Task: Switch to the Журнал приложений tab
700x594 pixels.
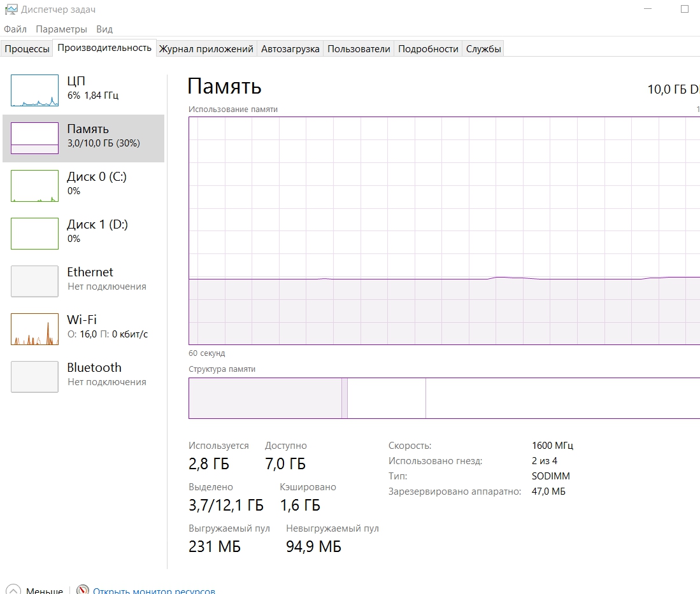Action: click(206, 48)
